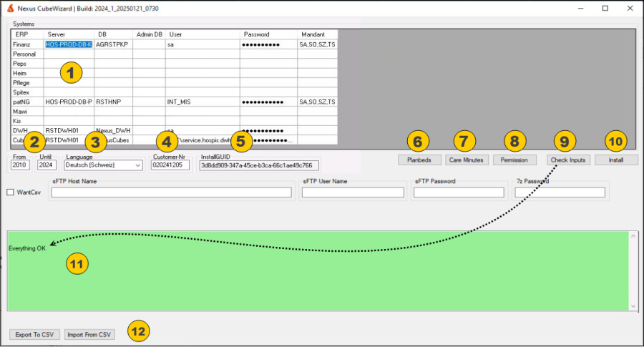This screenshot has height=347, width=644.
Task: Select the Personal row header
Action: point(27,54)
